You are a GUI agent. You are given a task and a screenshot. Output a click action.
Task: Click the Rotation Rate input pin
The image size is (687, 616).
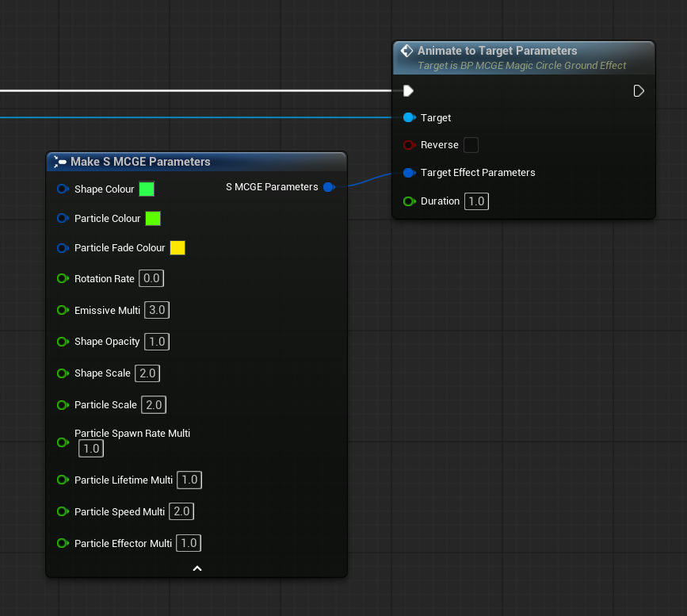coord(63,278)
